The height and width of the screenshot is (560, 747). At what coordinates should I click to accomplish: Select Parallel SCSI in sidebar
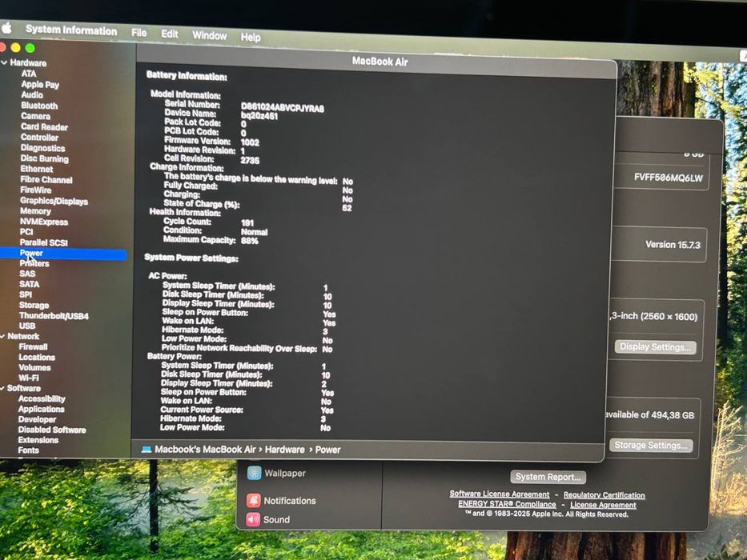[x=43, y=243]
